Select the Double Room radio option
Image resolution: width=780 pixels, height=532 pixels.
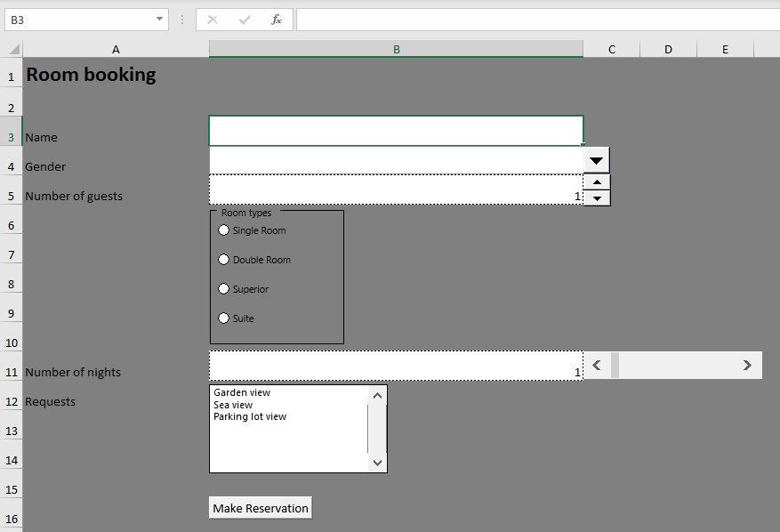[224, 260]
